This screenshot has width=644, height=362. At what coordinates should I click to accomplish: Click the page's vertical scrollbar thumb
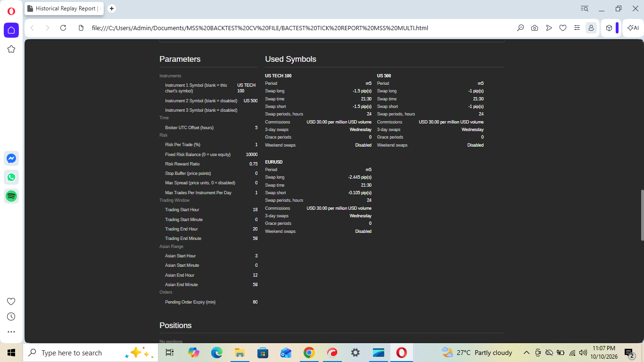click(x=641, y=215)
